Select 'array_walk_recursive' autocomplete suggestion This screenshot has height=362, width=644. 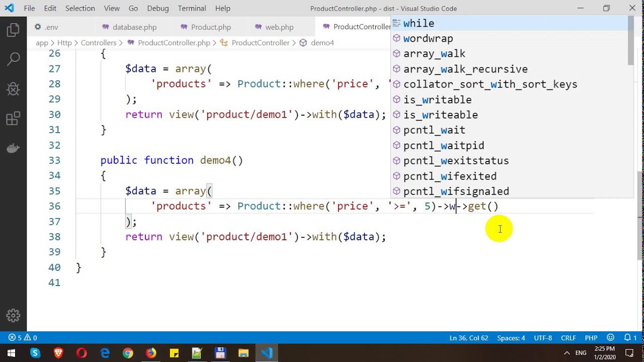509,69
